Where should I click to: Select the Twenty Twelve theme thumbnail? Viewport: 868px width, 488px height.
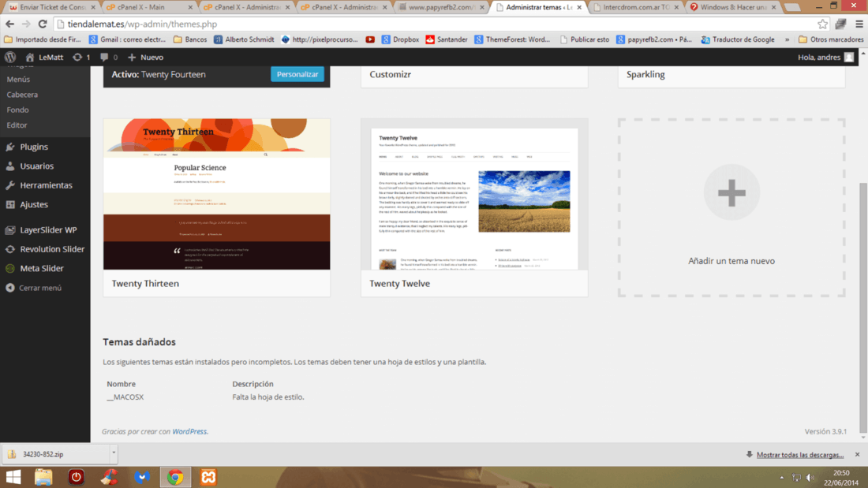[x=474, y=194]
